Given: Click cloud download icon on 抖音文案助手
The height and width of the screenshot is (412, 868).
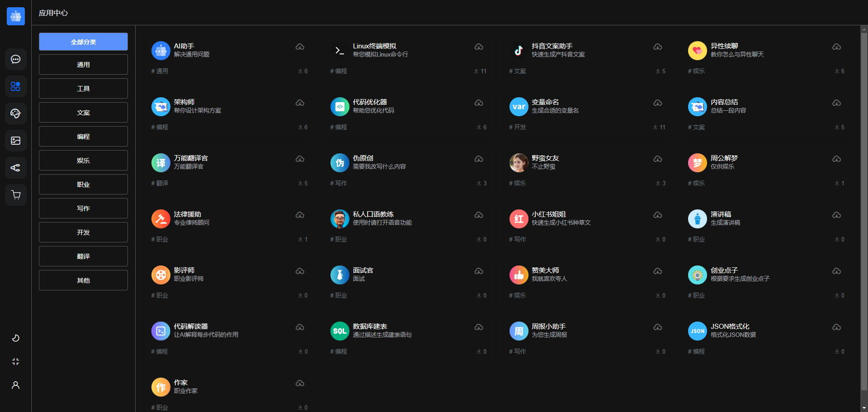Looking at the screenshot, I should pyautogui.click(x=658, y=47).
